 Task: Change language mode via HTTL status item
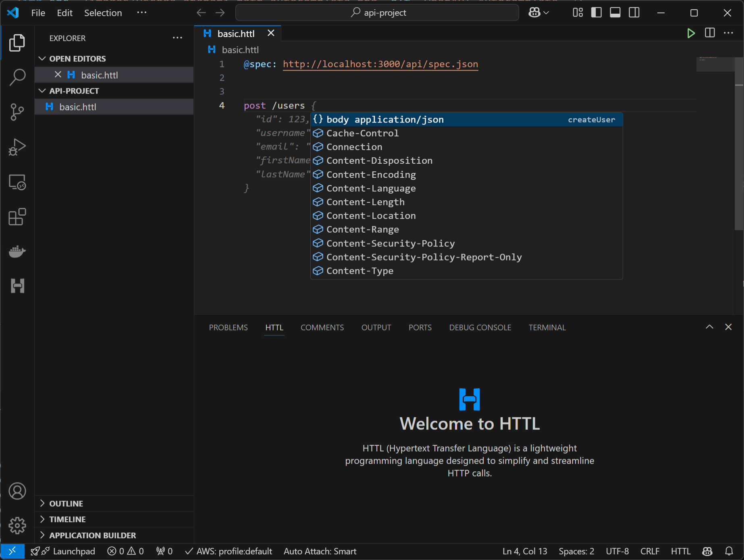[681, 551]
